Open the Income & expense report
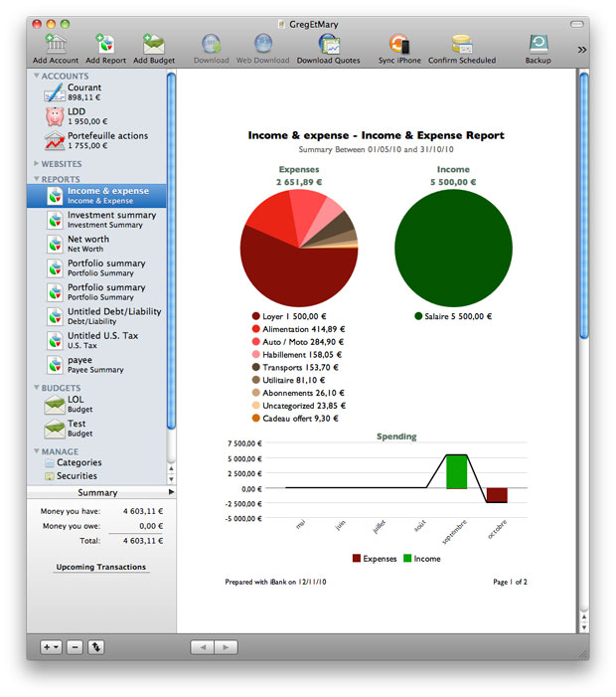 click(96, 196)
